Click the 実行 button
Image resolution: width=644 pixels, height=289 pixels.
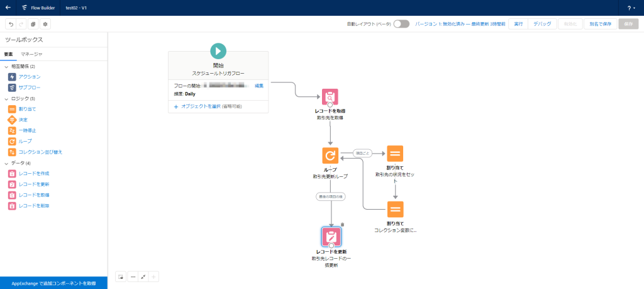(518, 24)
